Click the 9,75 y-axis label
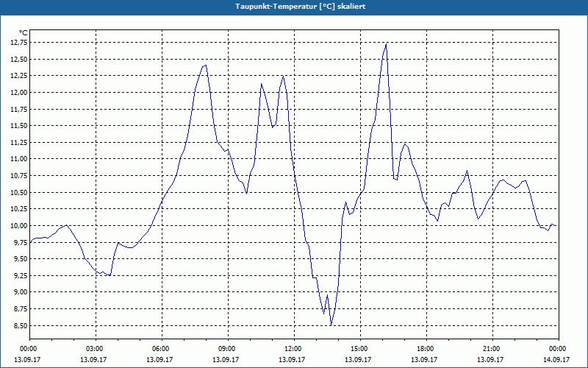Viewport: 588px width, 368px height. click(x=21, y=242)
